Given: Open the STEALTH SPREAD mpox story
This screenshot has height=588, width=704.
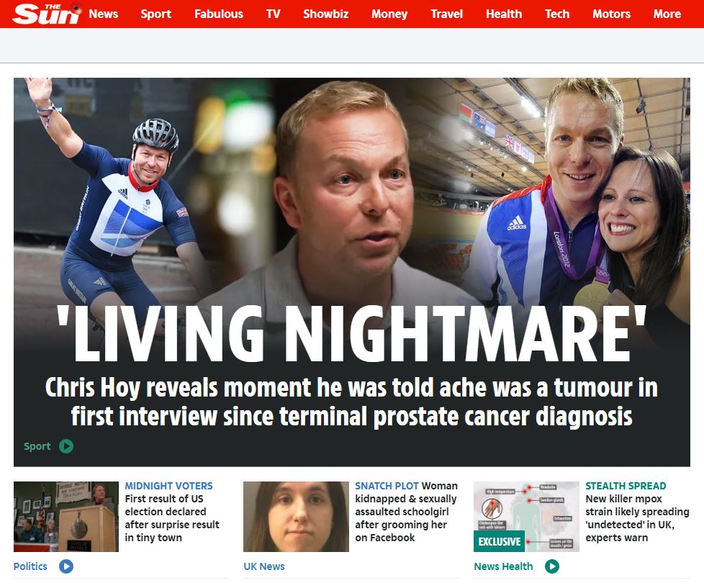Looking at the screenshot, I should pyautogui.click(x=637, y=512).
